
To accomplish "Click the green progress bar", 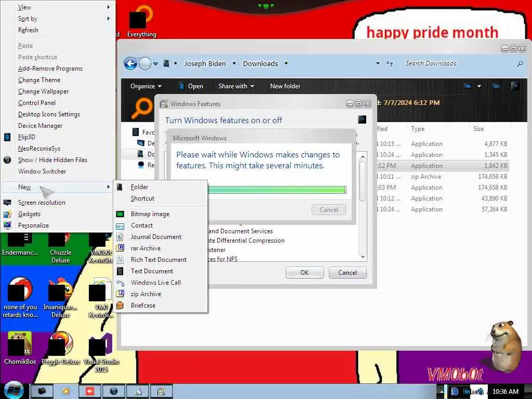I will [x=276, y=190].
